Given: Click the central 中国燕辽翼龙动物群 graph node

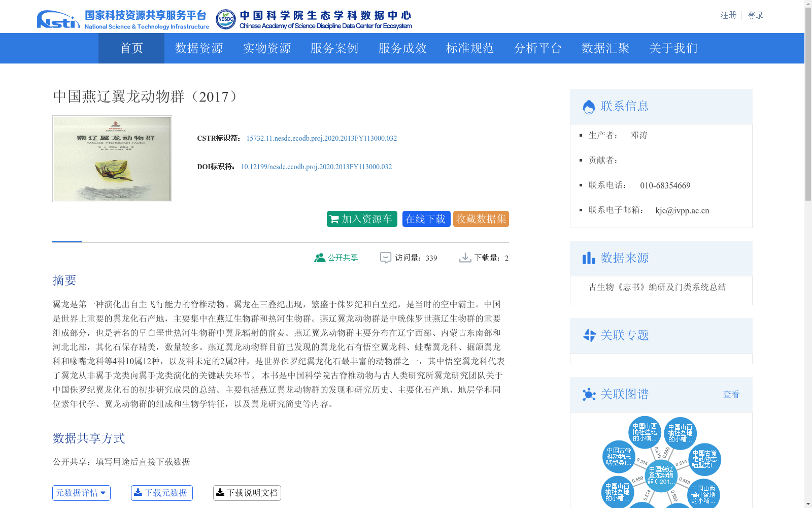Looking at the screenshot, I should click(661, 475).
